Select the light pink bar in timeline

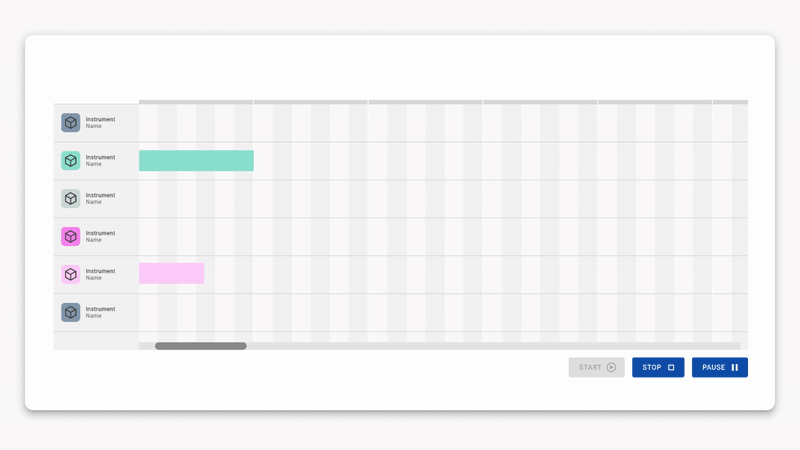pos(171,273)
